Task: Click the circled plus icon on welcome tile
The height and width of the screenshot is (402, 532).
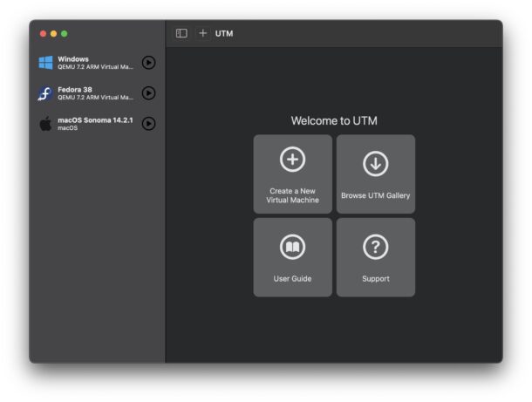Action: 292,160
